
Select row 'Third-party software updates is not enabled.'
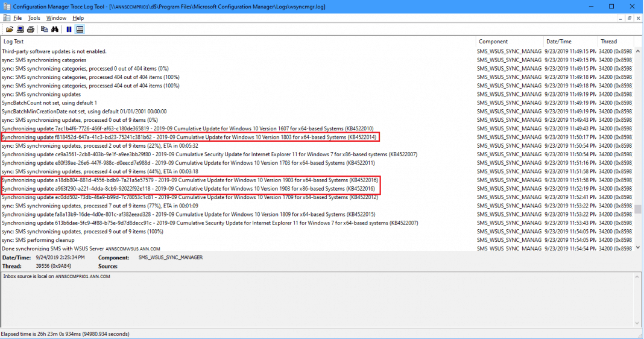(317, 51)
